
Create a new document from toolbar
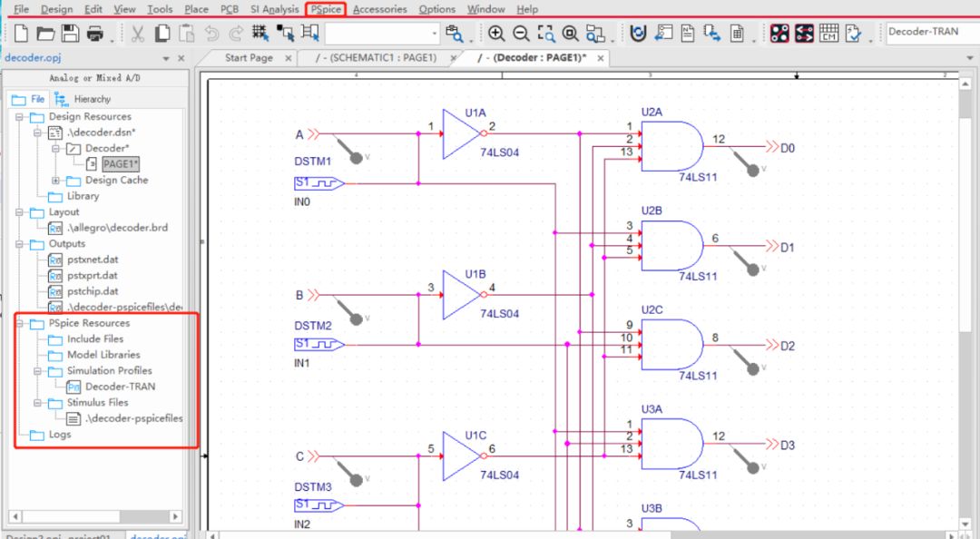point(21,34)
